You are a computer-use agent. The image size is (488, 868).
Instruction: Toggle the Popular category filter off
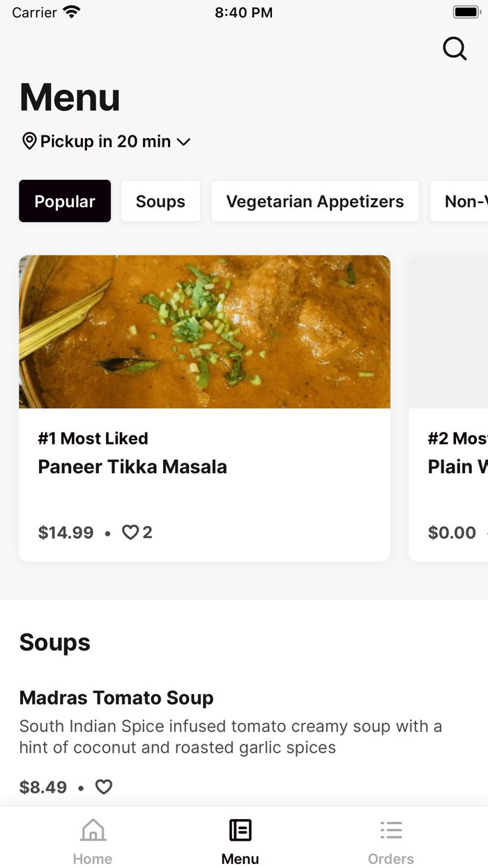(x=65, y=201)
